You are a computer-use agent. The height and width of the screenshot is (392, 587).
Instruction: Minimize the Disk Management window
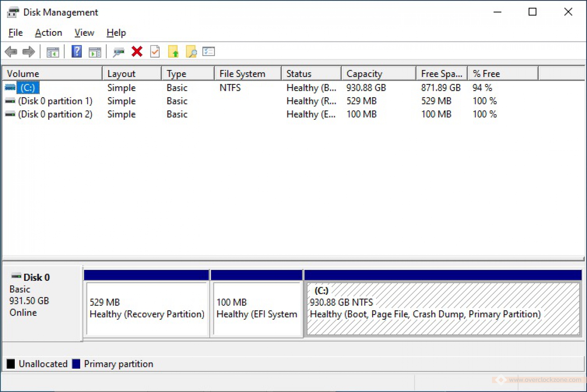[497, 12]
